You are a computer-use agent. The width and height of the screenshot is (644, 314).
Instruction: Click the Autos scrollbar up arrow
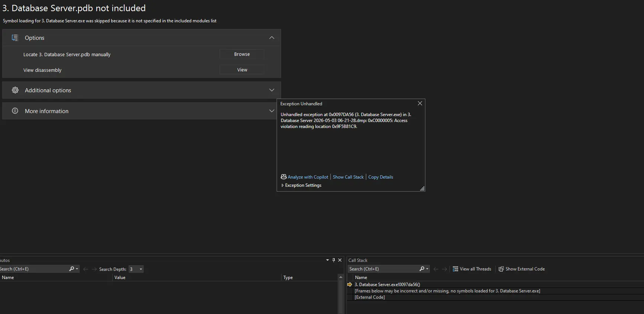(340, 277)
